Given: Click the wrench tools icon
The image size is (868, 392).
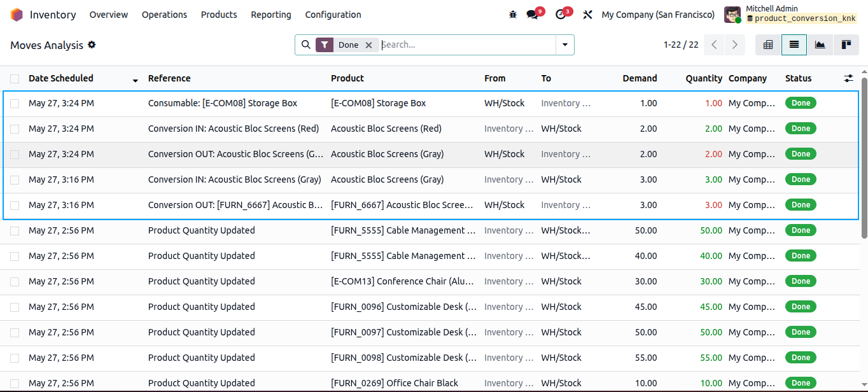Looking at the screenshot, I should point(588,15).
